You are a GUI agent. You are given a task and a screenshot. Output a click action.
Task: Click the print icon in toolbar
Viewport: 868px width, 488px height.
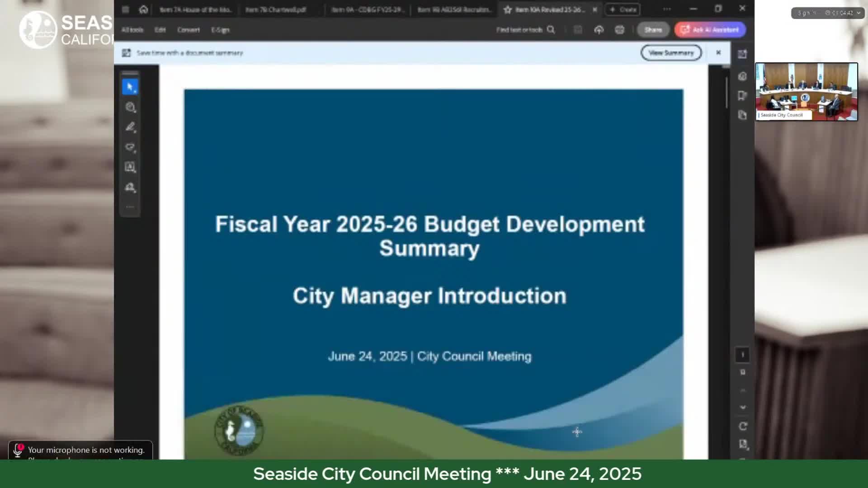[x=619, y=30]
